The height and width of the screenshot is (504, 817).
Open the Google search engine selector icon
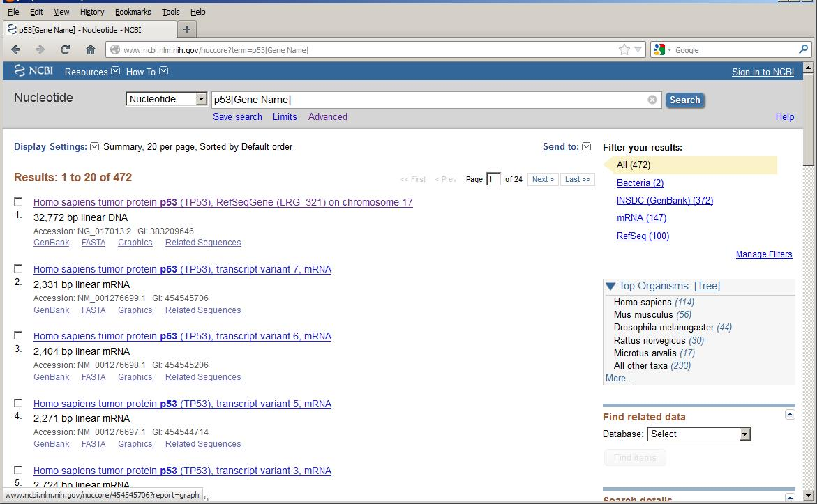(661, 49)
